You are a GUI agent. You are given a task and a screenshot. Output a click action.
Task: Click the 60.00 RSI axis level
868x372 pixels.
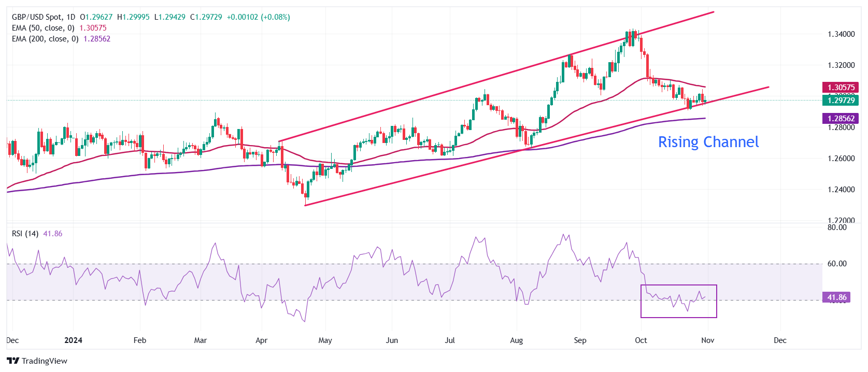[836, 264]
